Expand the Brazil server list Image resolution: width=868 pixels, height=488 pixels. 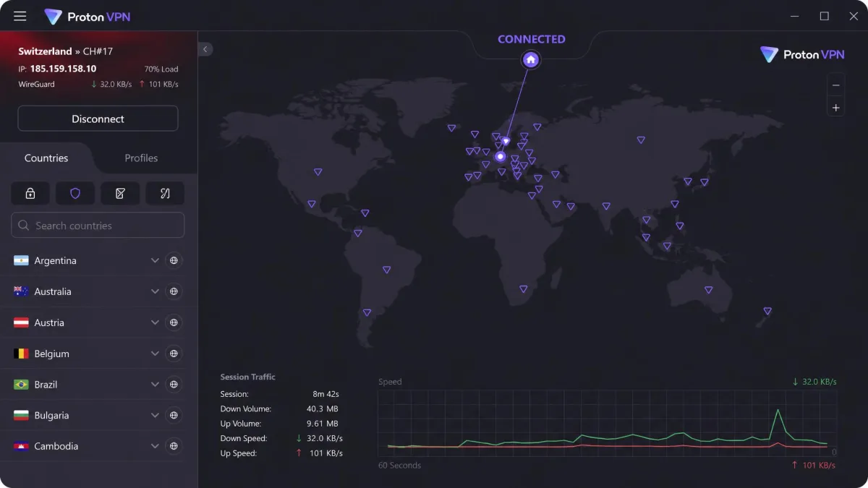pos(155,385)
